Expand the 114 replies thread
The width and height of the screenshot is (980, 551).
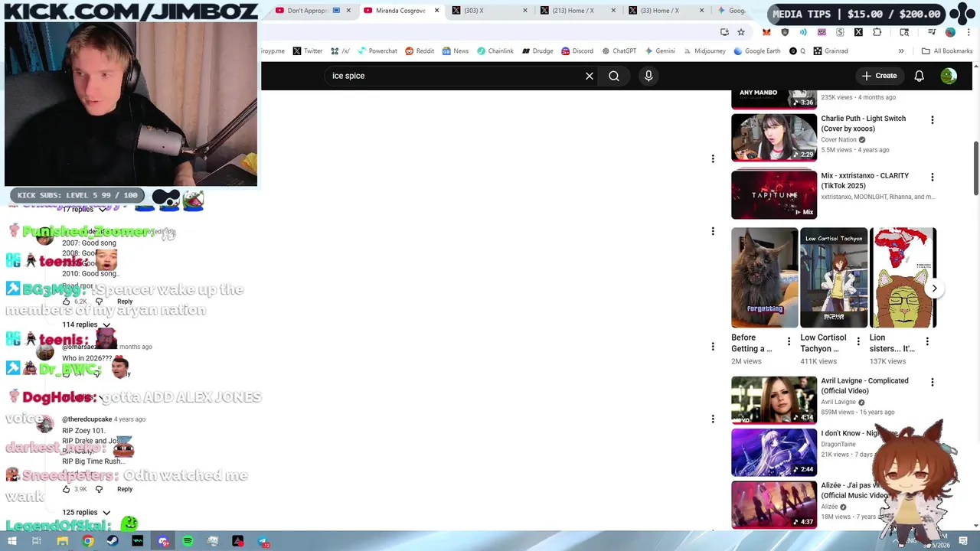[86, 324]
